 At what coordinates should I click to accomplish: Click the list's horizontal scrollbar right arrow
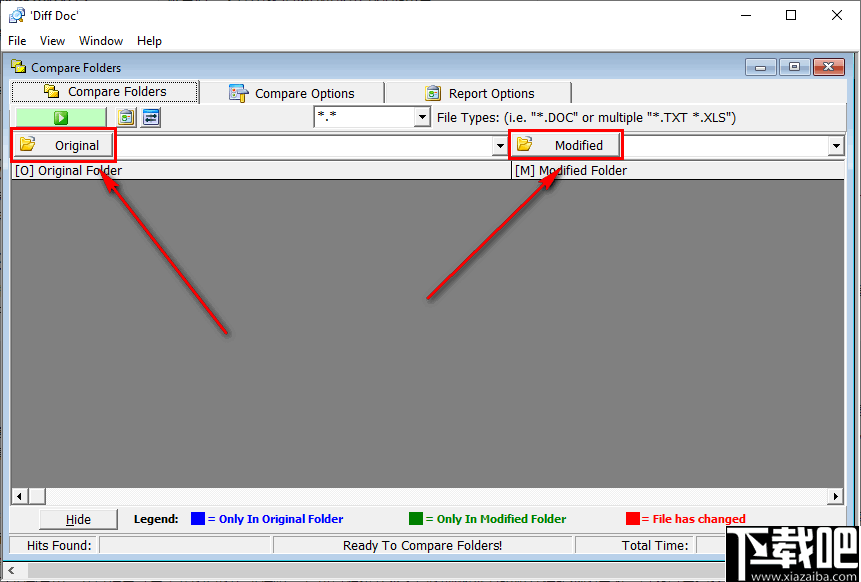[836, 496]
